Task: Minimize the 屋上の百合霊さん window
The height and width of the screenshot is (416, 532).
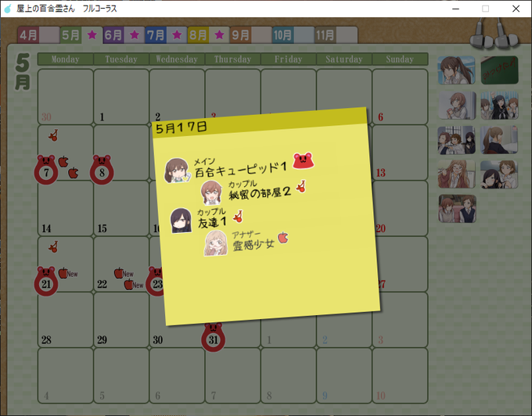Action: coord(455,9)
